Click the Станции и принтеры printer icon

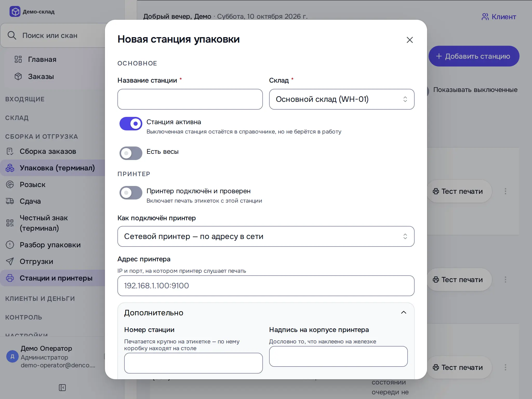(x=10, y=278)
